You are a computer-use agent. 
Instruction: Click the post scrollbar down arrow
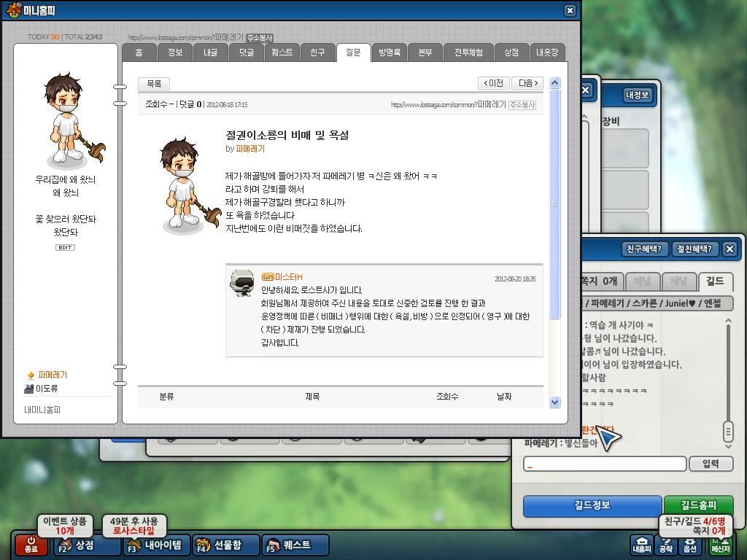(x=554, y=402)
